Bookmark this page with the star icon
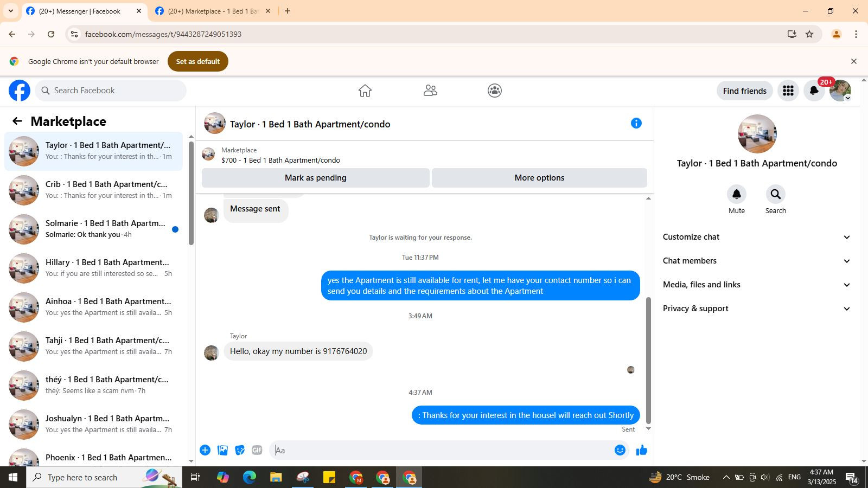Viewport: 868px width, 488px height. coord(809,34)
